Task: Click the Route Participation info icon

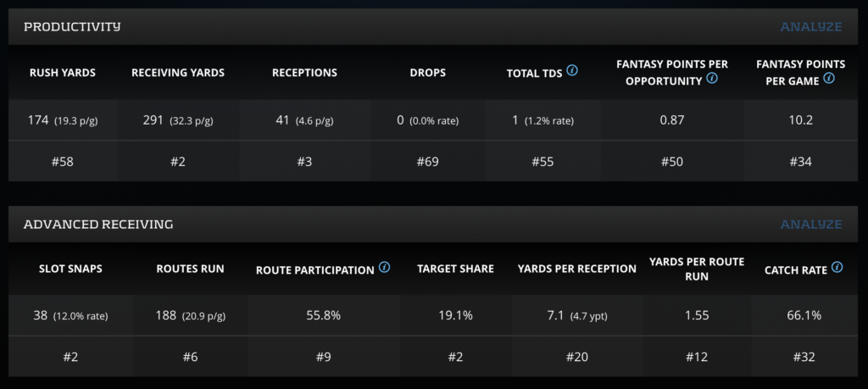Action: point(384,268)
